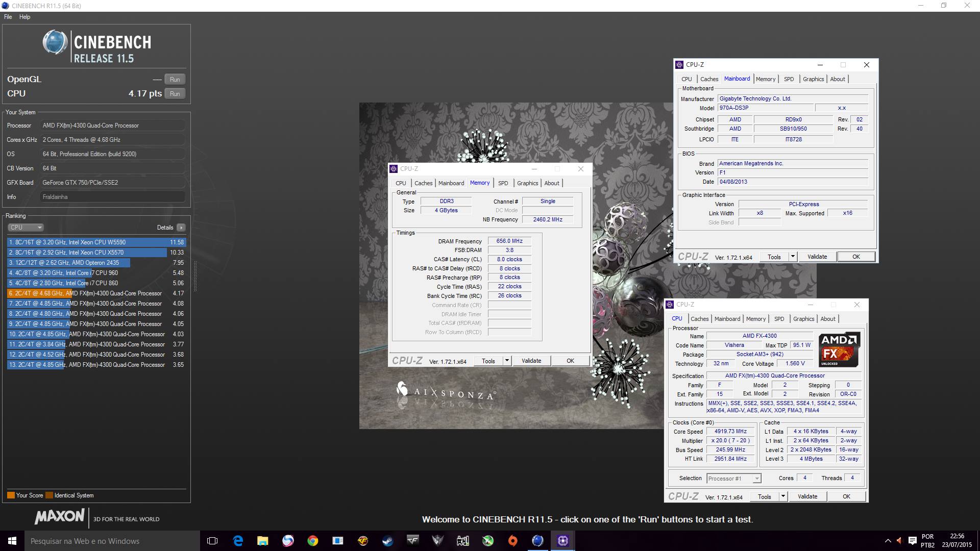
Task: Open SPD tab in CPU CPU-Z window
Action: click(779, 319)
